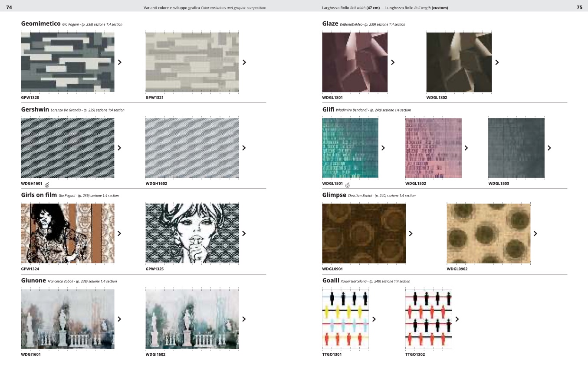Click the Geomimetico section heading
Screen dimensions: 588x381
click(41, 24)
